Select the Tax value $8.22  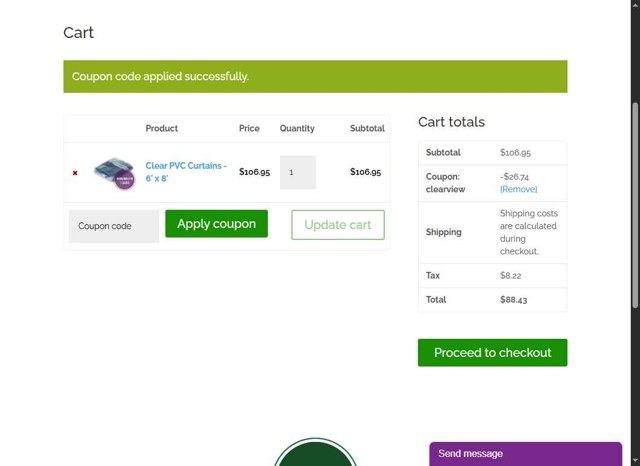click(x=511, y=275)
